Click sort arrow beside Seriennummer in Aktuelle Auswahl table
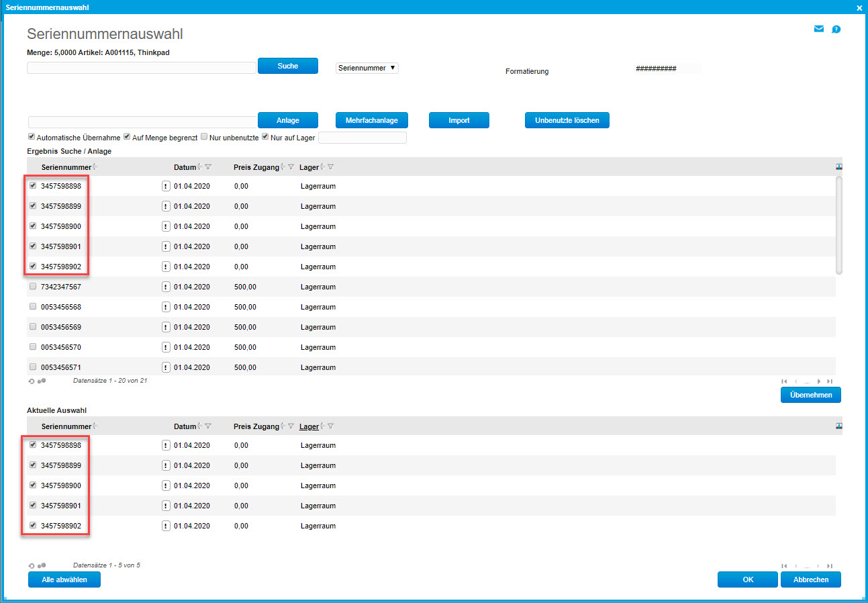 click(x=95, y=426)
